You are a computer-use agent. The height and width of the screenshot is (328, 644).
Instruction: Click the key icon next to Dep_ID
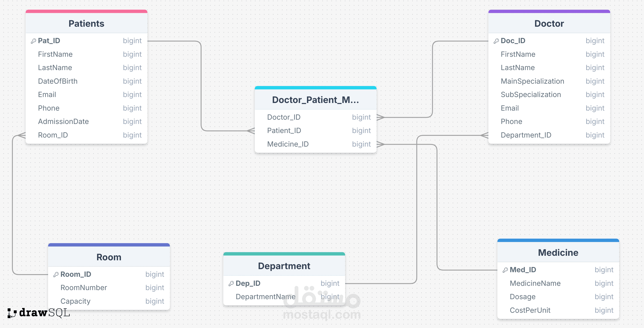pos(231,283)
